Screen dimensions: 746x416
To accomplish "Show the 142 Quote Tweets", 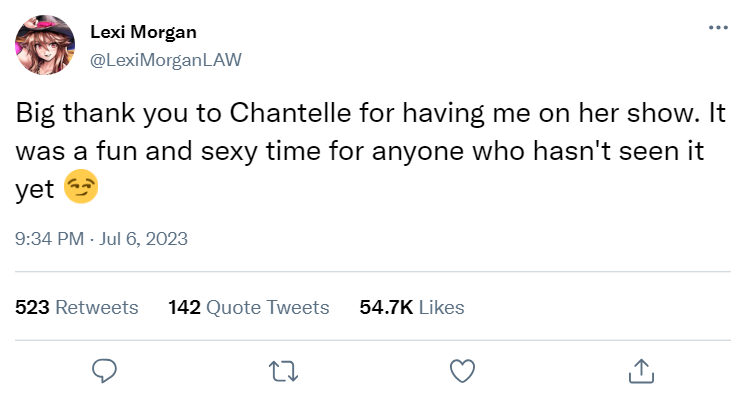I will pos(249,307).
